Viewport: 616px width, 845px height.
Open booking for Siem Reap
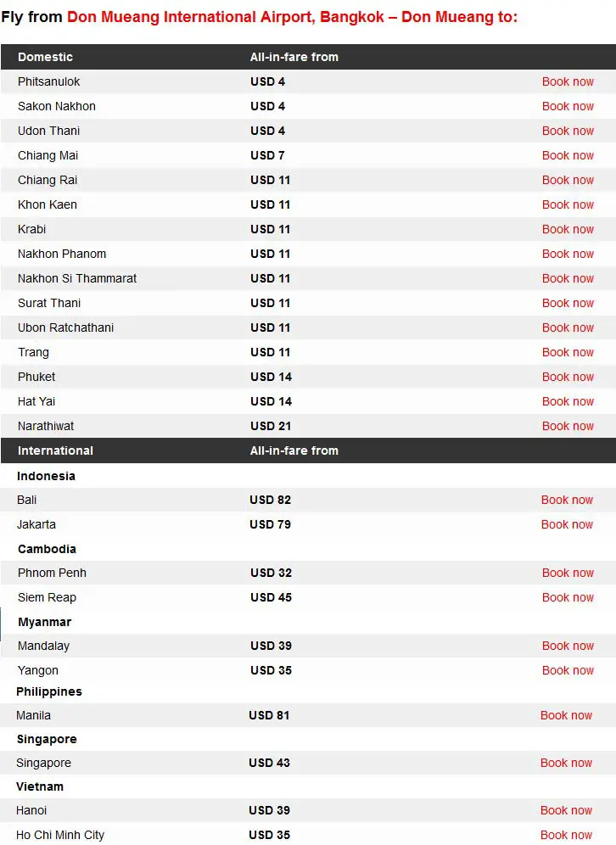coord(568,598)
